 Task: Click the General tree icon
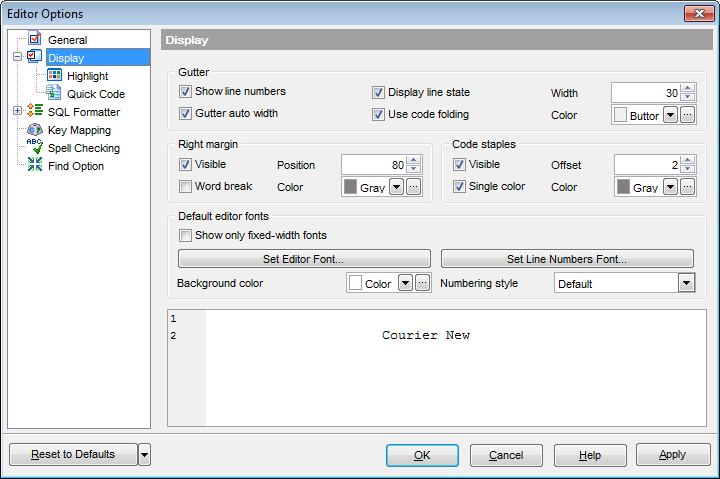click(x=35, y=40)
